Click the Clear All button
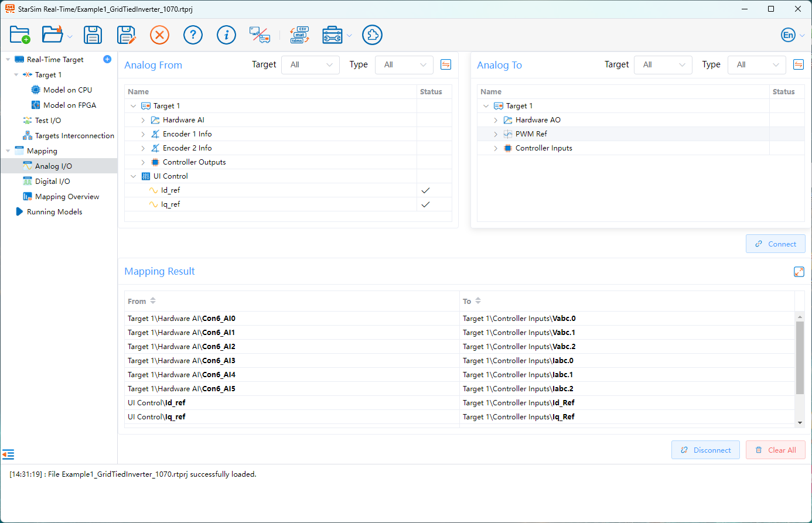Viewport: 812px width, 523px height. coord(776,450)
